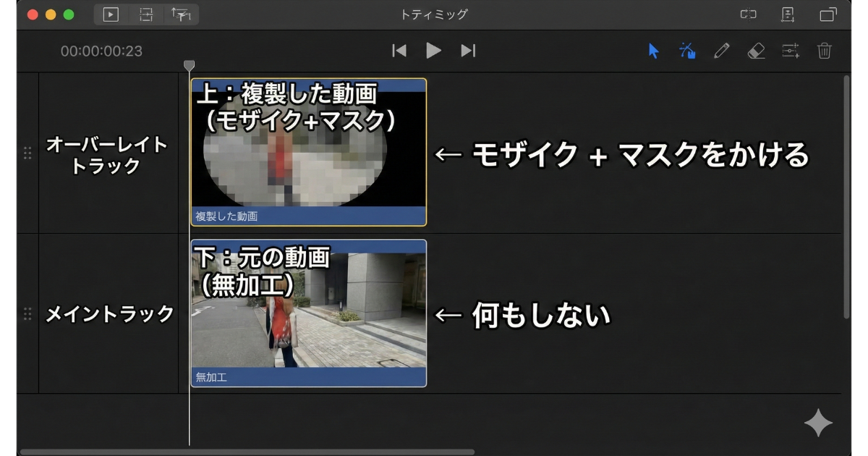Image resolution: width=868 pixels, height=456 pixels.
Task: Click the sparkle icon in bottom corner
Action: tap(818, 423)
